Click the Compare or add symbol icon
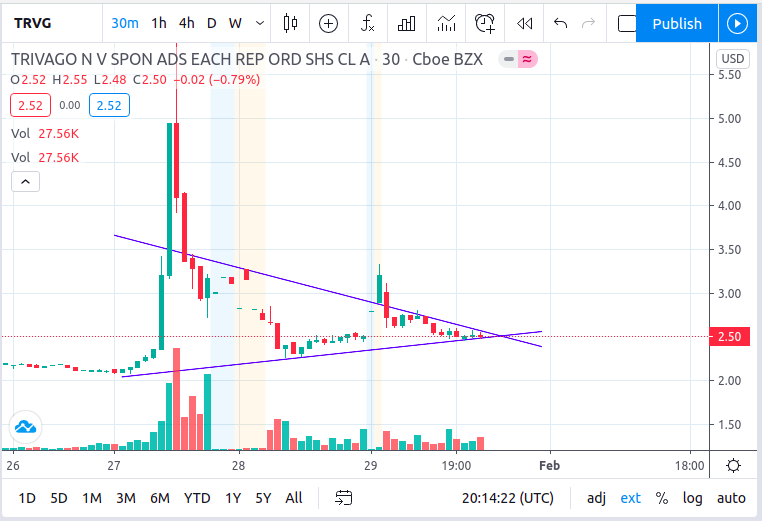The image size is (762, 521). (x=329, y=23)
